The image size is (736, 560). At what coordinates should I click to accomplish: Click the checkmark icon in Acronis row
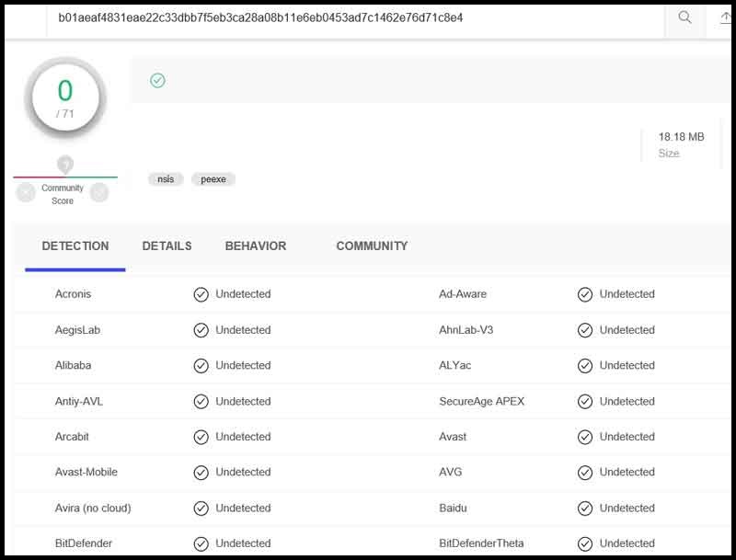201,294
